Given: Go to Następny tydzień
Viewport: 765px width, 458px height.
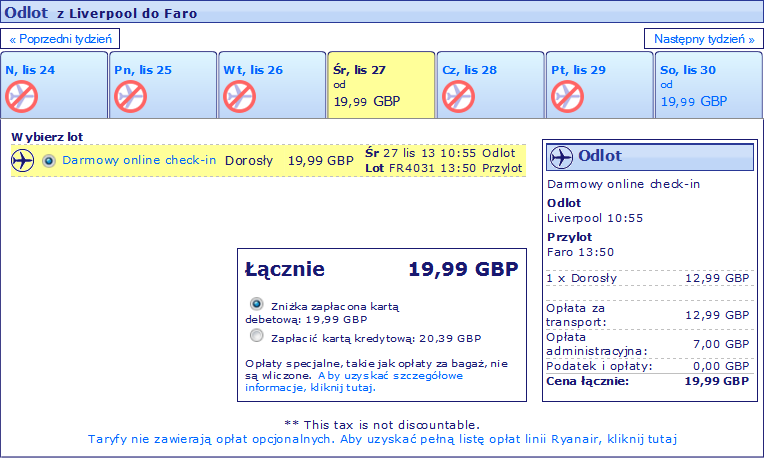Looking at the screenshot, I should [704, 39].
